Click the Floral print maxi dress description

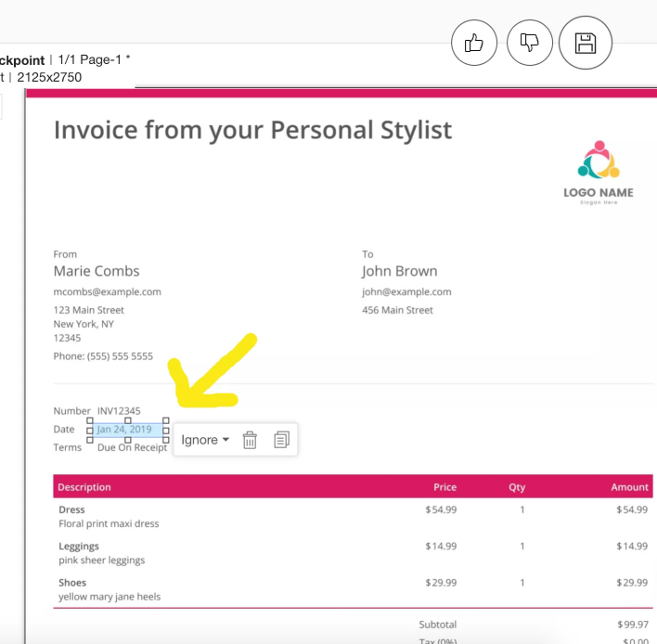[109, 523]
